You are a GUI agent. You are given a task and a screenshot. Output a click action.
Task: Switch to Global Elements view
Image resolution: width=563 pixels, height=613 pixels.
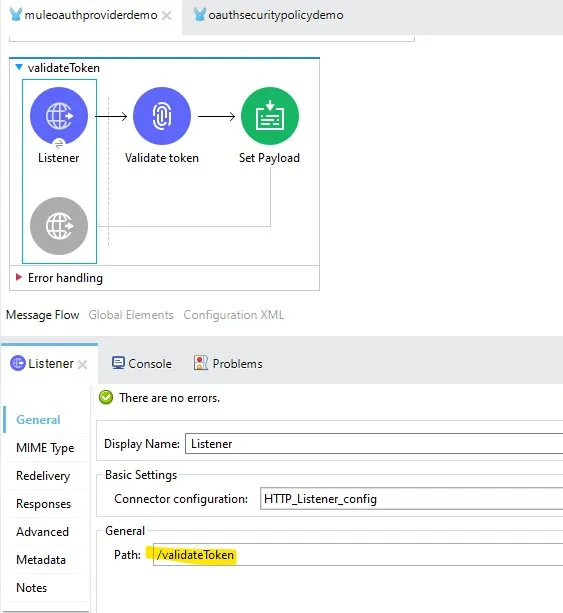coord(131,315)
